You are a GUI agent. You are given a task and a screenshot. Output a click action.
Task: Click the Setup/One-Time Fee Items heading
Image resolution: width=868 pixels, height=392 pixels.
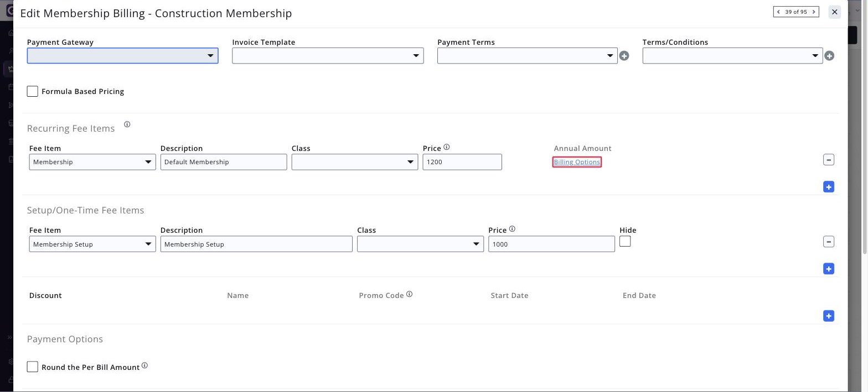pos(85,210)
